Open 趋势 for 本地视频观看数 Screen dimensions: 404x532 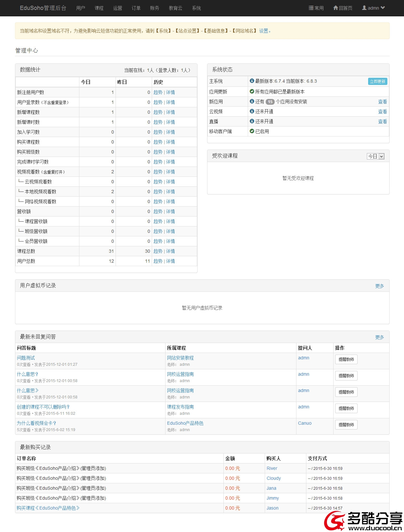[158, 192]
